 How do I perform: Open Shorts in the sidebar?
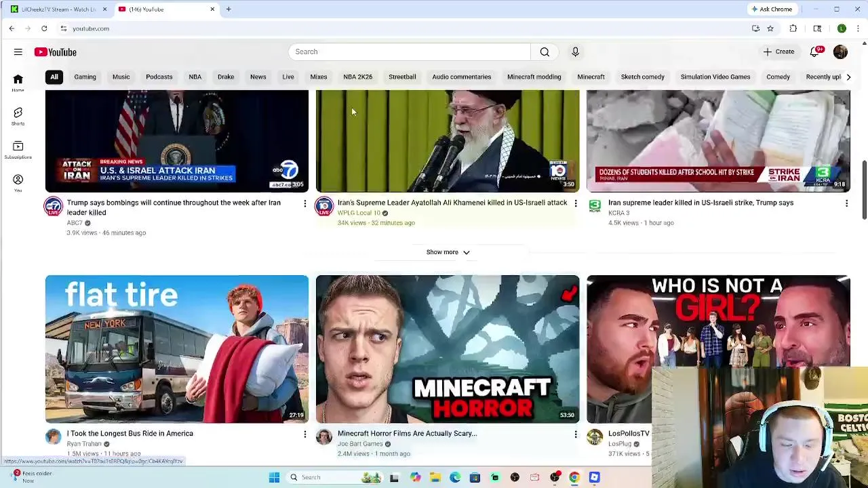[x=18, y=116]
